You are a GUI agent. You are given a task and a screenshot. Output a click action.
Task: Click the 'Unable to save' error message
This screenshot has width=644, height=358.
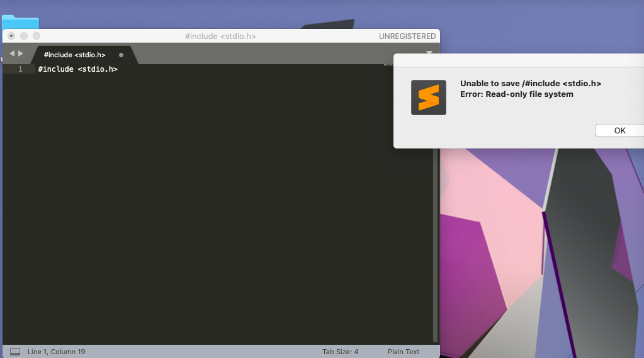(530, 84)
